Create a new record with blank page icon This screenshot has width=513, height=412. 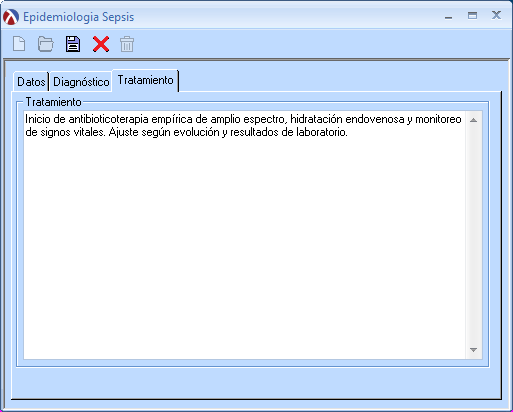coord(19,44)
